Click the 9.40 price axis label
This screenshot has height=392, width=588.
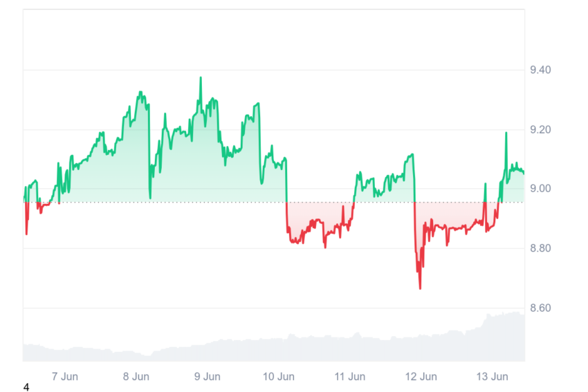pos(540,70)
